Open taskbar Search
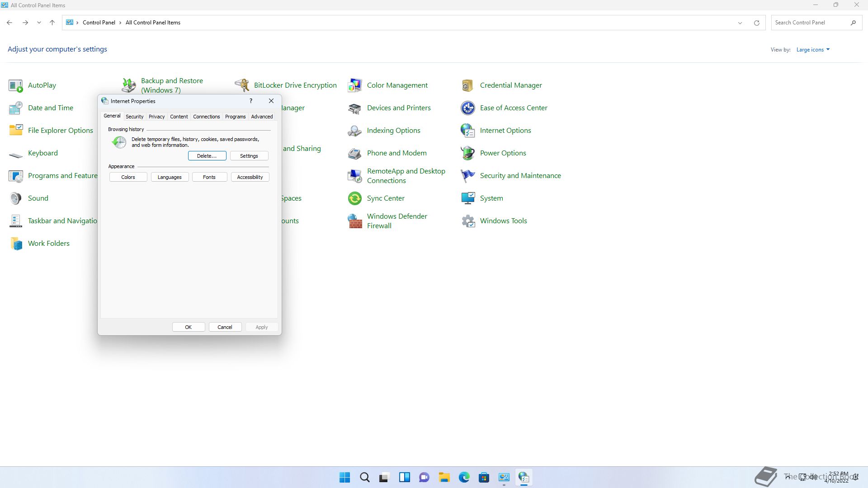The height and width of the screenshot is (488, 868). click(x=364, y=478)
